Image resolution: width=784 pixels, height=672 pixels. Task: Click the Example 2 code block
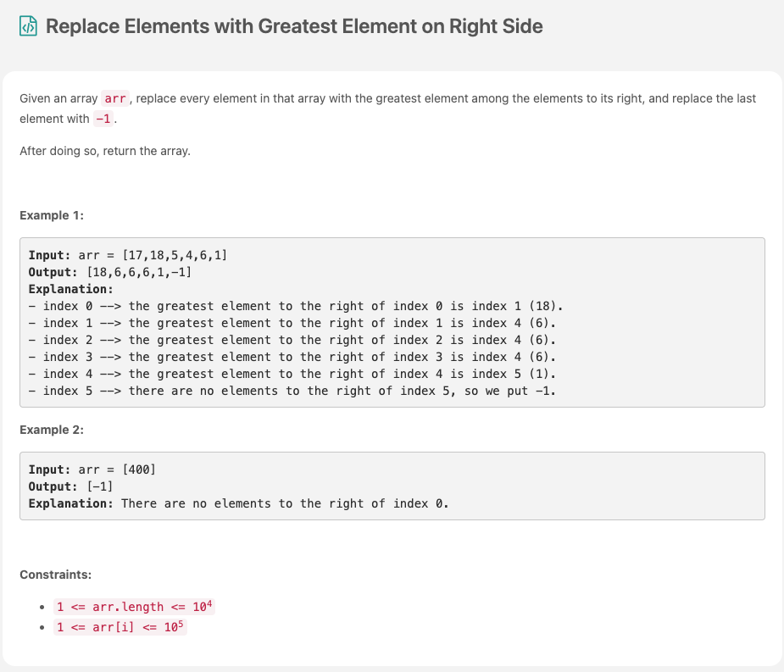click(392, 486)
